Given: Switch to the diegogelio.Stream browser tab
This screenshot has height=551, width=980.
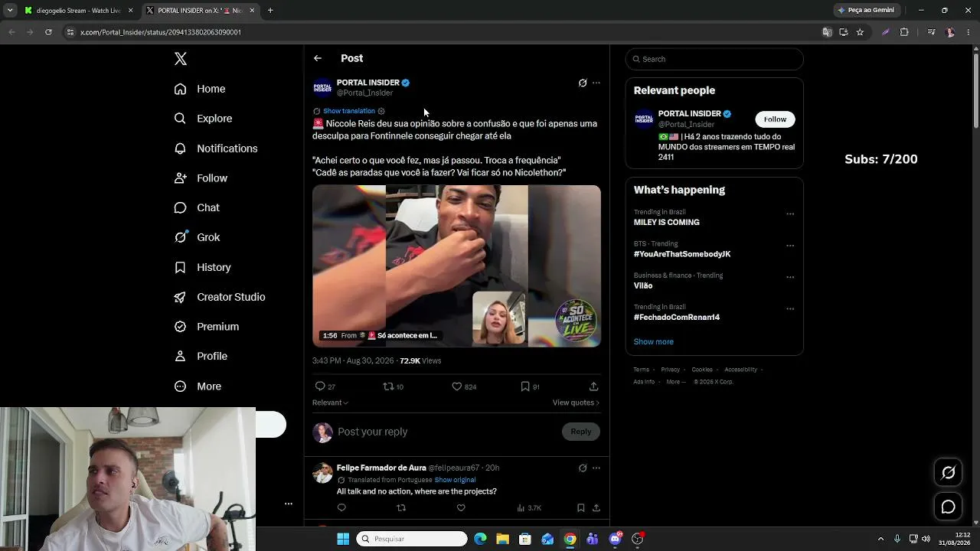Looking at the screenshot, I should tap(78, 11).
